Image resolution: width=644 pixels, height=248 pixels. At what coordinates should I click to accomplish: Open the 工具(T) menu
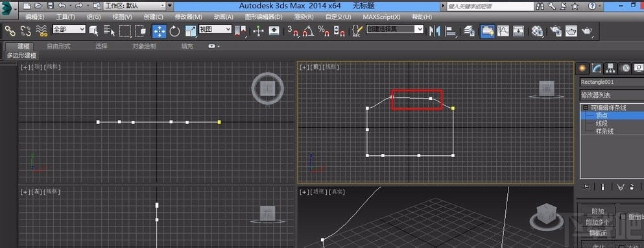[66, 17]
